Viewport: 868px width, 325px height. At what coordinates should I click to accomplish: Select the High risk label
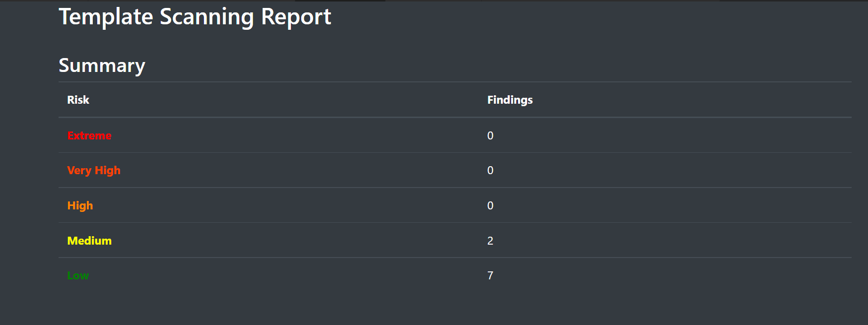coord(80,206)
